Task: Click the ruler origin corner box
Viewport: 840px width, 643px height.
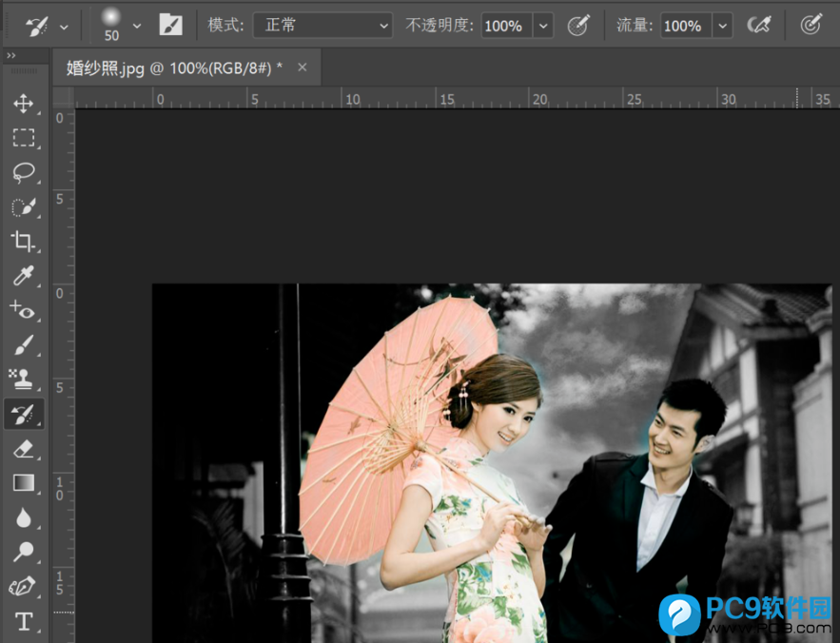Action: click(x=64, y=98)
